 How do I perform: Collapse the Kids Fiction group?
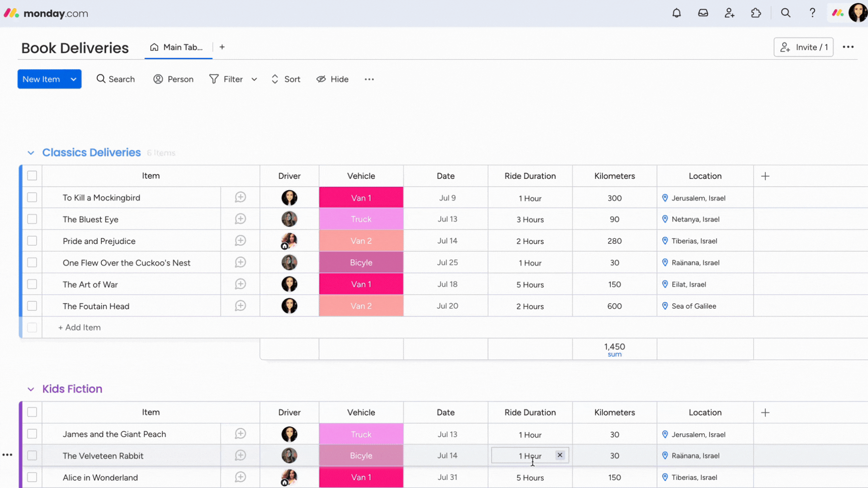[30, 389]
